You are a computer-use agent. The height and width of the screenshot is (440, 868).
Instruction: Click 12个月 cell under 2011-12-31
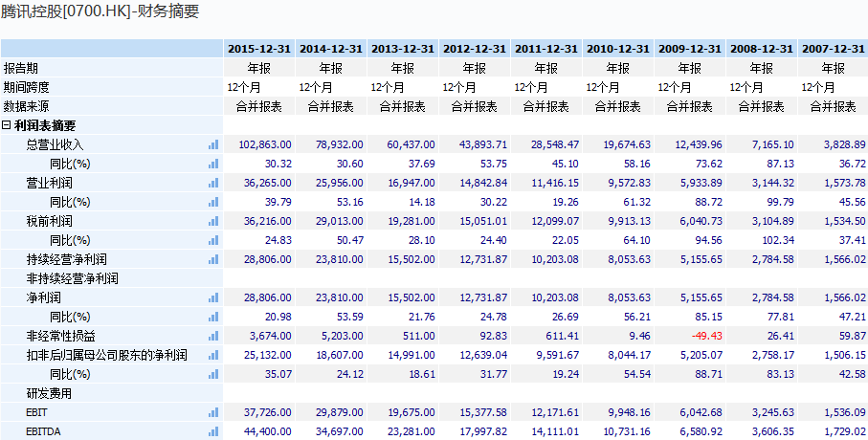531,87
